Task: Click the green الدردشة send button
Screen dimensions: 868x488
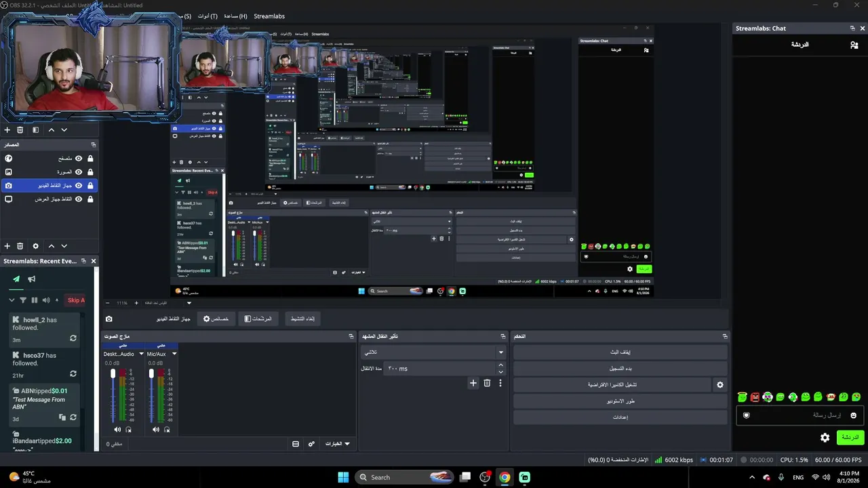Action: [850, 438]
